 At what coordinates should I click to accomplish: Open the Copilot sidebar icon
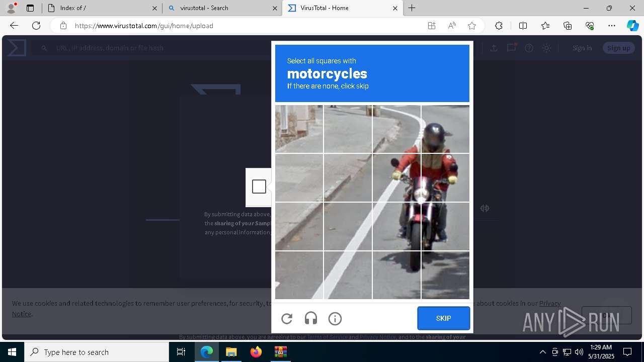coord(632,26)
